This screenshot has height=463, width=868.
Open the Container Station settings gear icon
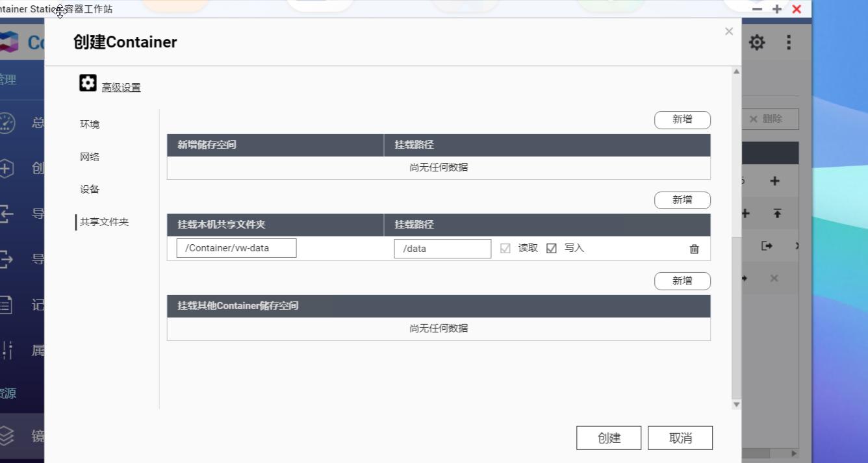(757, 42)
